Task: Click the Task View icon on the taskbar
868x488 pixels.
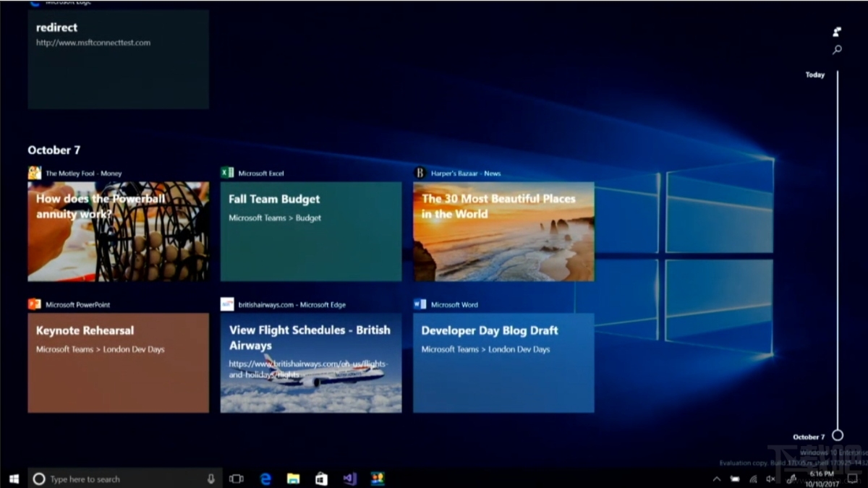Action: (x=237, y=478)
